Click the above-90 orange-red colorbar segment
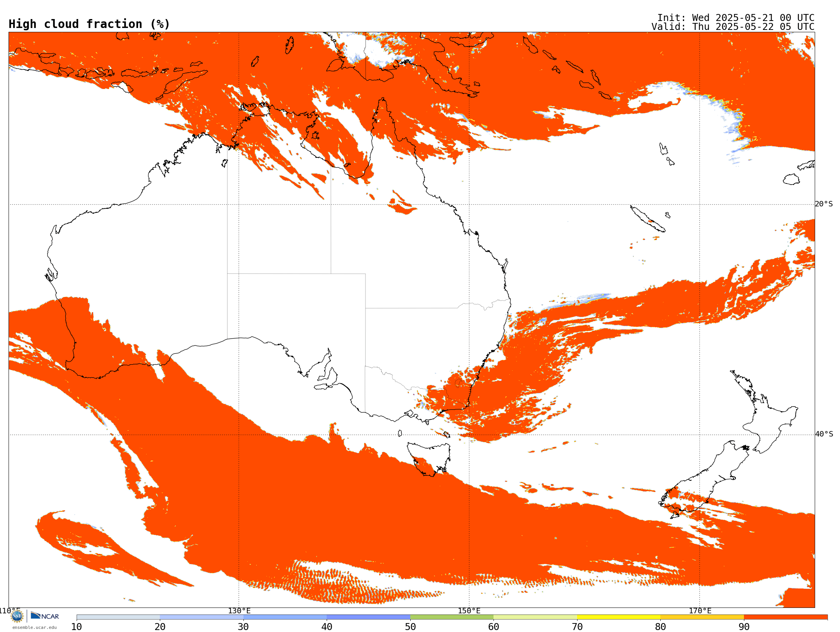Image resolution: width=840 pixels, height=632 pixels. (x=786, y=617)
